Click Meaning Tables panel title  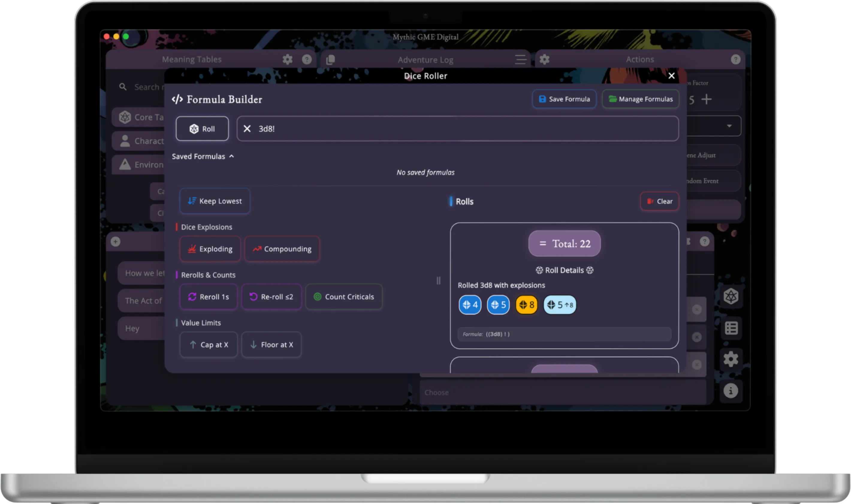coord(191,59)
